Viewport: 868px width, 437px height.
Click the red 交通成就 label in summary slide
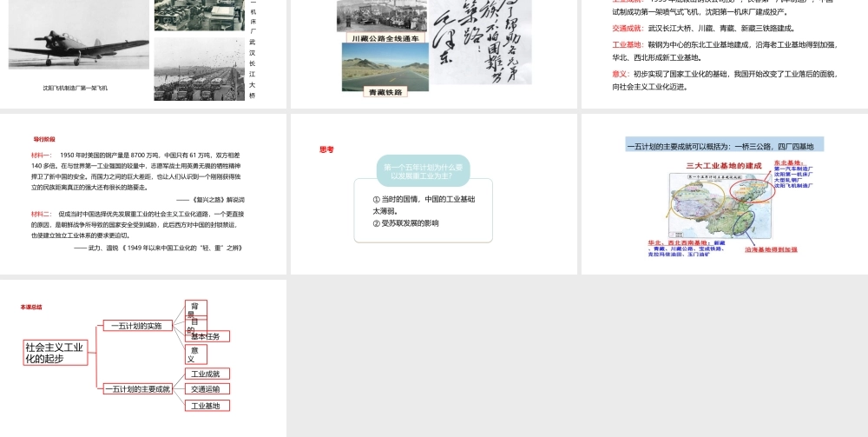(x=626, y=29)
